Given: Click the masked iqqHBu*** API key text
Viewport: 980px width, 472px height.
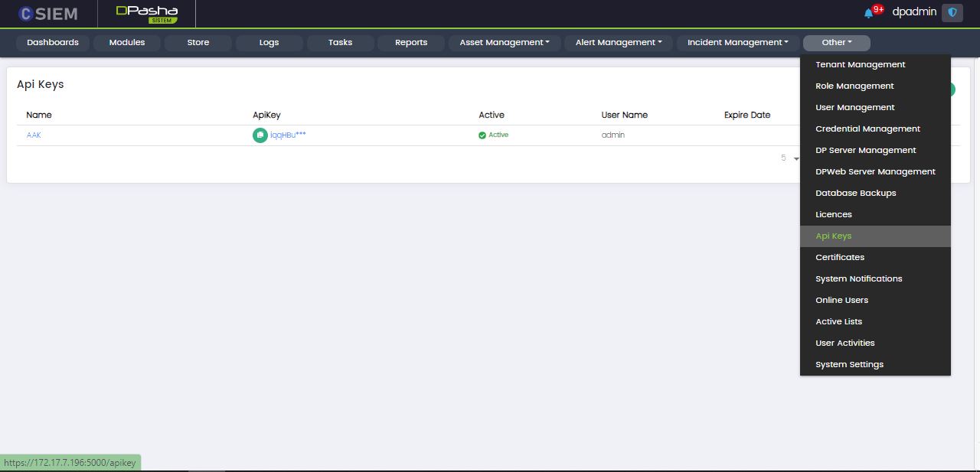Looking at the screenshot, I should (x=288, y=135).
